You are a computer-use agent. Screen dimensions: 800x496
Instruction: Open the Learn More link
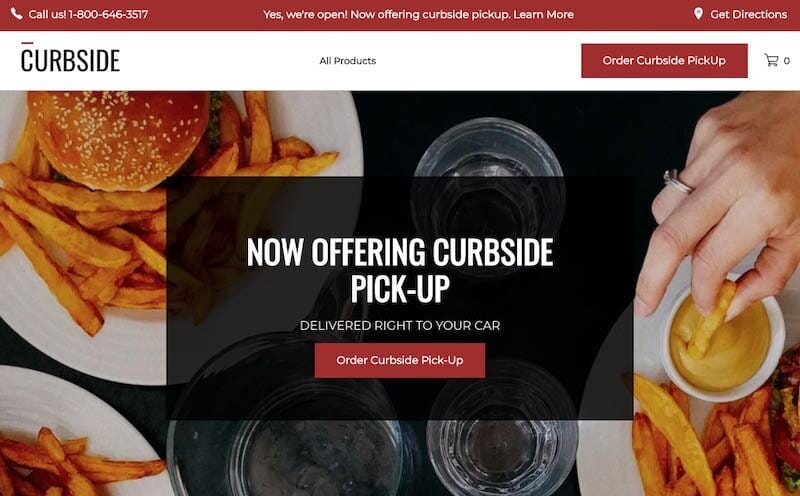click(543, 14)
